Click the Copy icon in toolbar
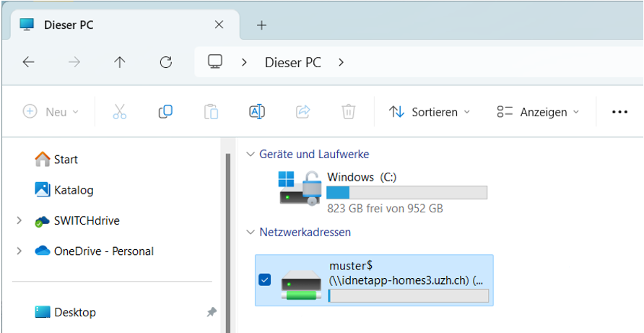The image size is (644, 333). click(x=165, y=112)
